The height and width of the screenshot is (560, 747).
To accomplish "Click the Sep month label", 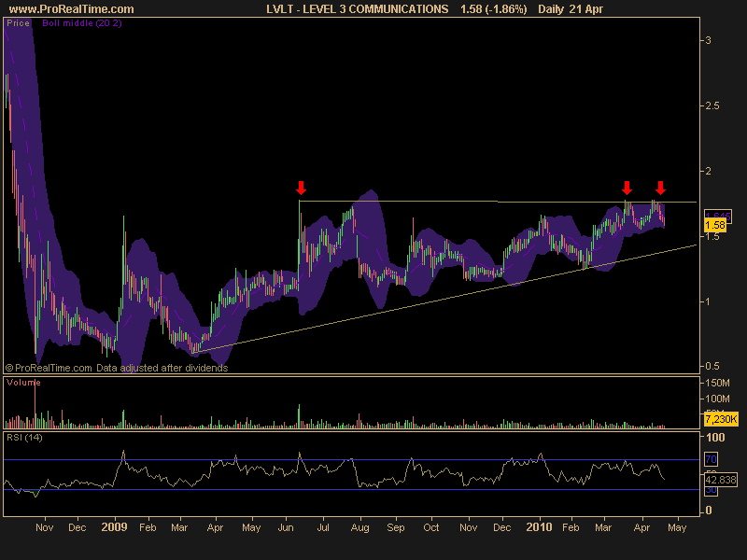I will click(x=396, y=527).
